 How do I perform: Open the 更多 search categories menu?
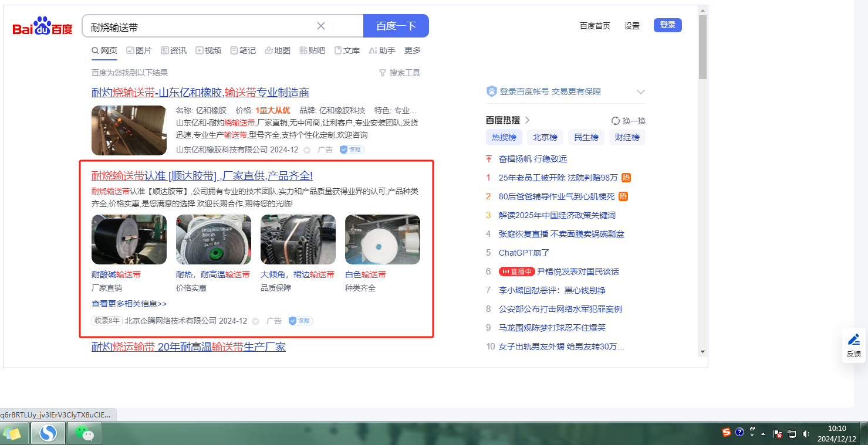[x=413, y=50]
